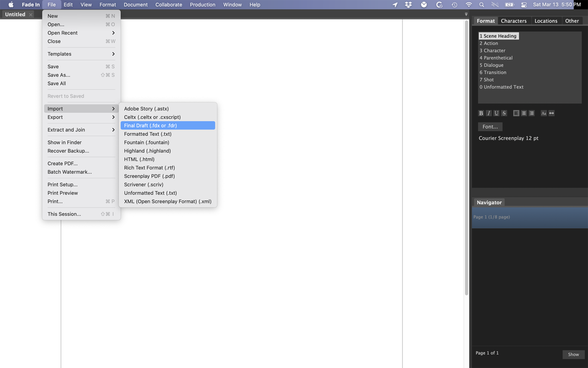Toggle strikethrough formatting in Format panel
The width and height of the screenshot is (588, 368).
pos(504,113)
